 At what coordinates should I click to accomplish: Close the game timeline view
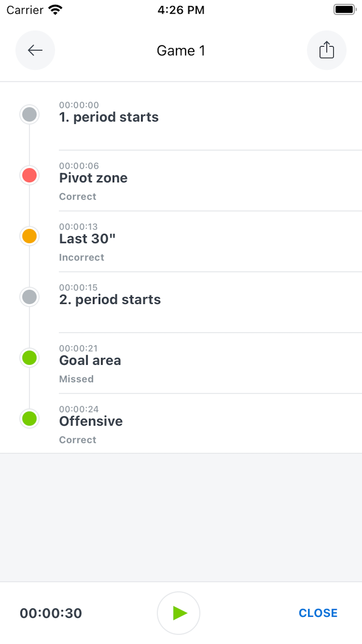coord(318,613)
